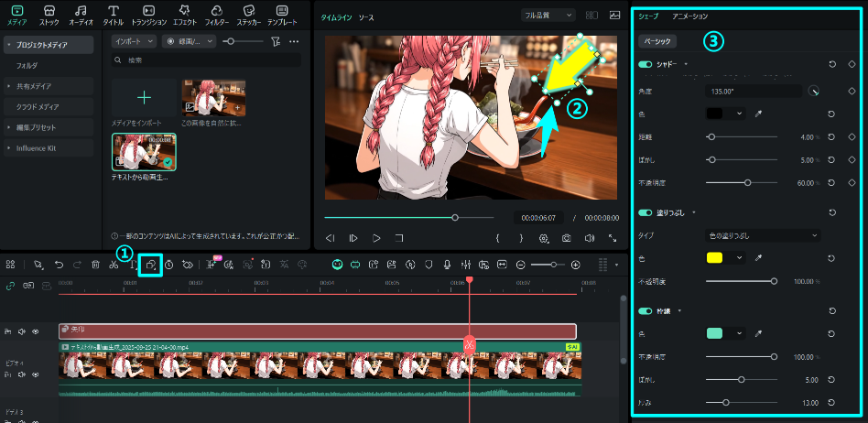Click the media search input field
This screenshot has width=868, height=423.
(206, 60)
